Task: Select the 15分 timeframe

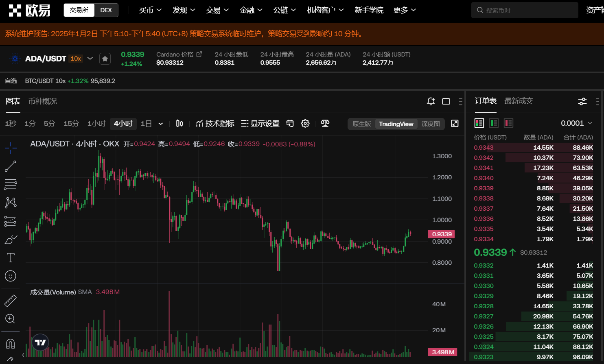Action: pyautogui.click(x=71, y=124)
